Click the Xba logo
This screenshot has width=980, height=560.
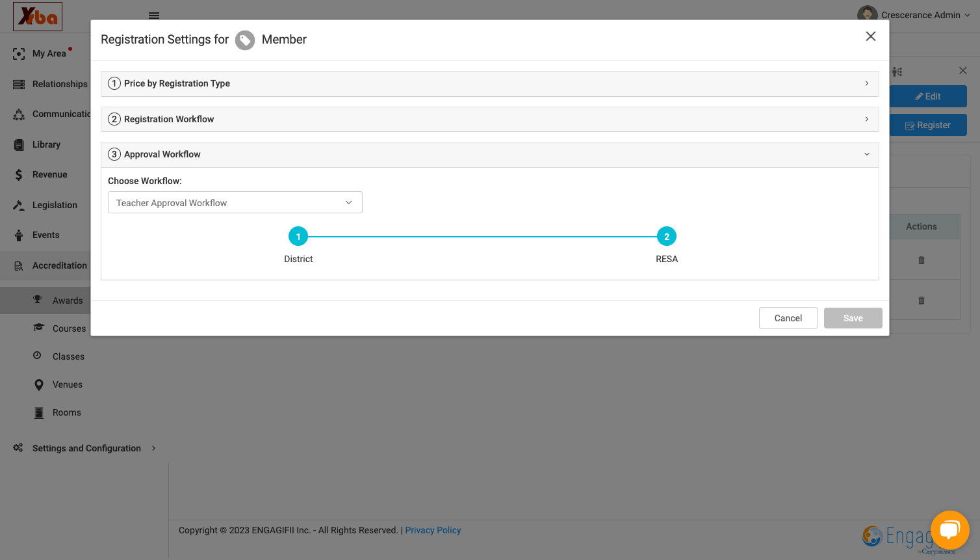[x=38, y=16]
